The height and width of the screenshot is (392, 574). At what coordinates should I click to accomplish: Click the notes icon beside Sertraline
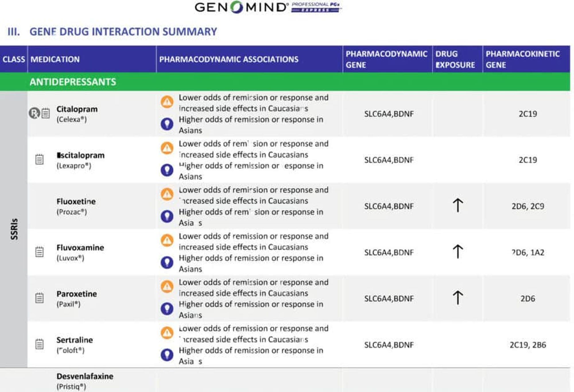coord(39,344)
